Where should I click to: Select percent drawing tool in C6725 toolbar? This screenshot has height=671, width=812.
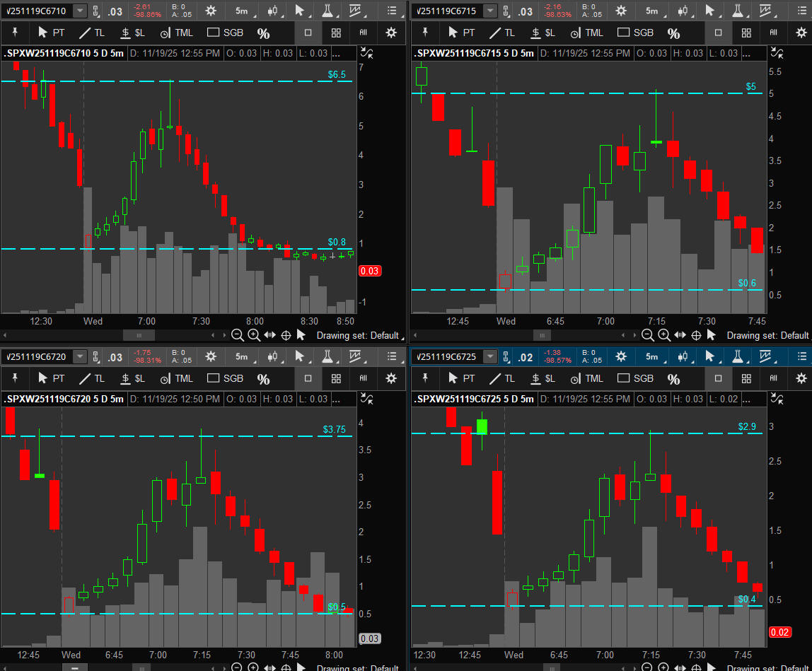pos(673,379)
